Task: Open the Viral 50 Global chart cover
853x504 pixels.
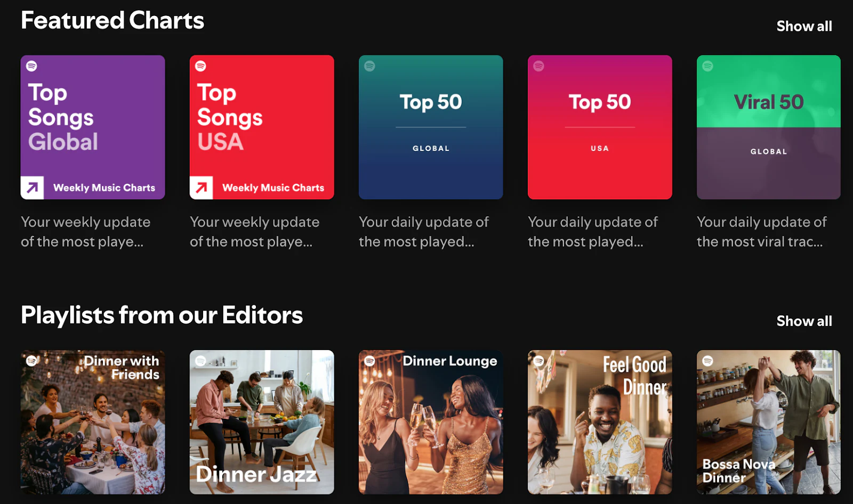Action: click(x=769, y=127)
